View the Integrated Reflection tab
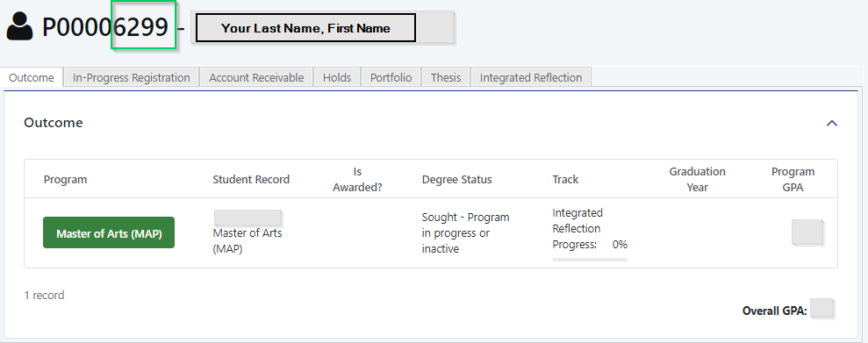Image resolution: width=868 pixels, height=343 pixels. pyautogui.click(x=531, y=77)
